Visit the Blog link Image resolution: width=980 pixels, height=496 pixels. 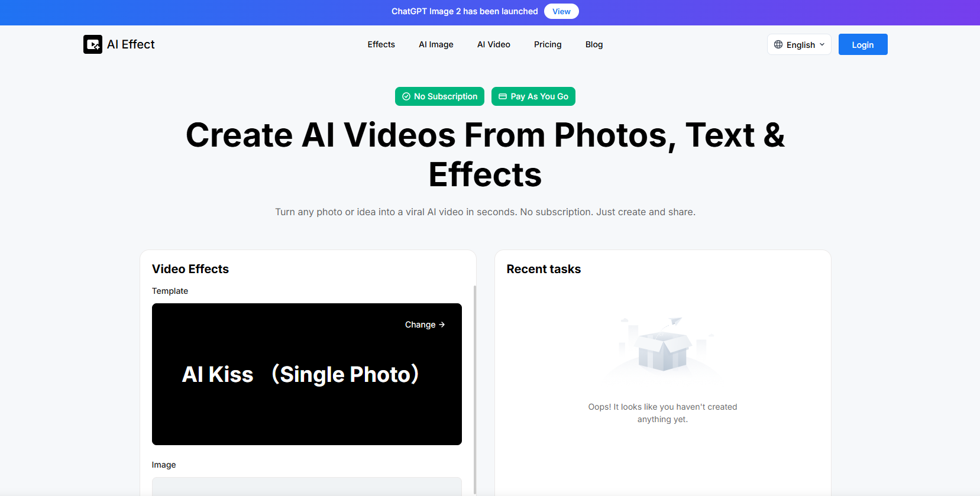594,44
